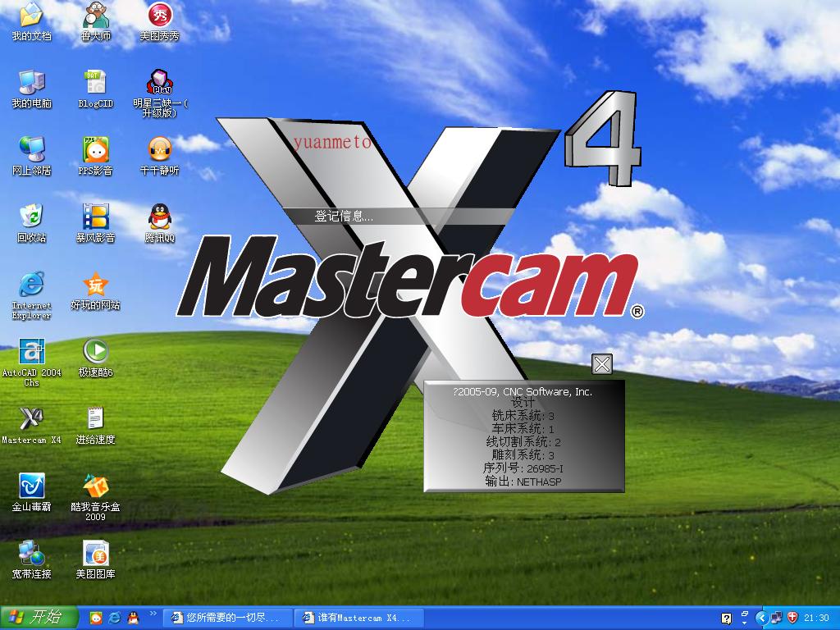This screenshot has width=840, height=630.
Task: Launch Internet Explorer from quick launch
Action: [x=115, y=619]
